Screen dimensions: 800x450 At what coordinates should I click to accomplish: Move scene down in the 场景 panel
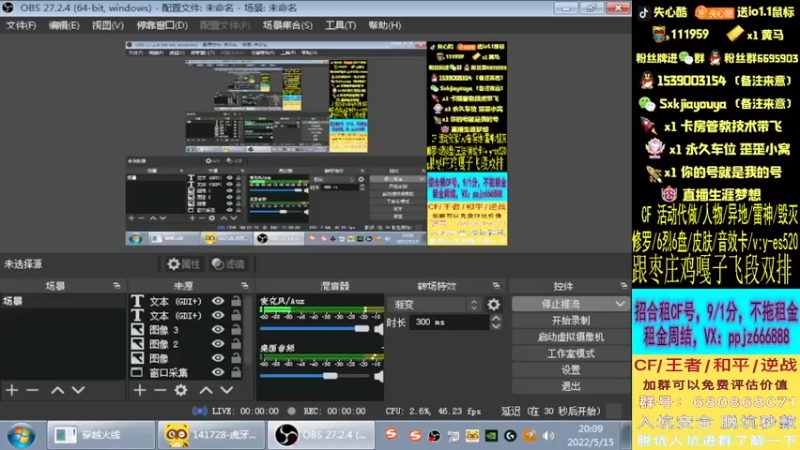(x=78, y=390)
